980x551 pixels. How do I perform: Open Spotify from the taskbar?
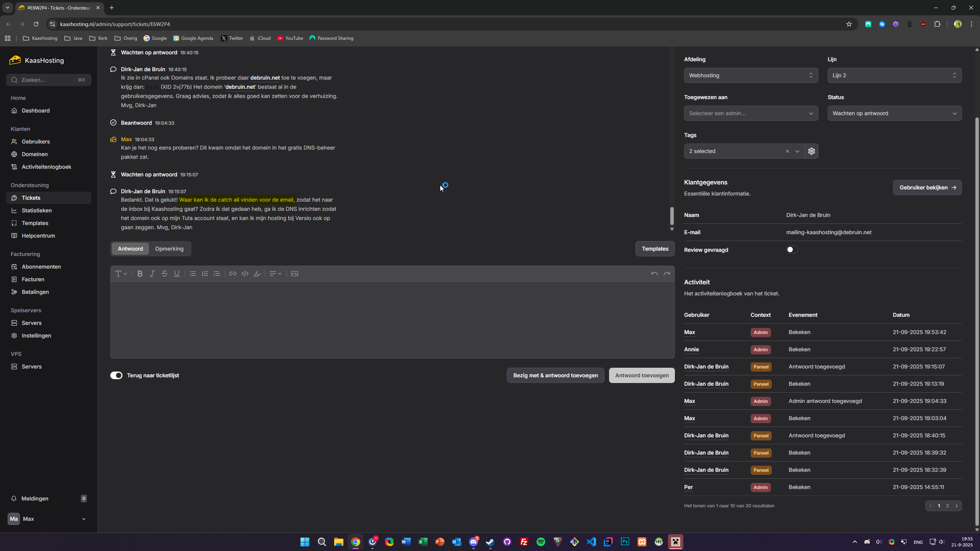tap(541, 542)
